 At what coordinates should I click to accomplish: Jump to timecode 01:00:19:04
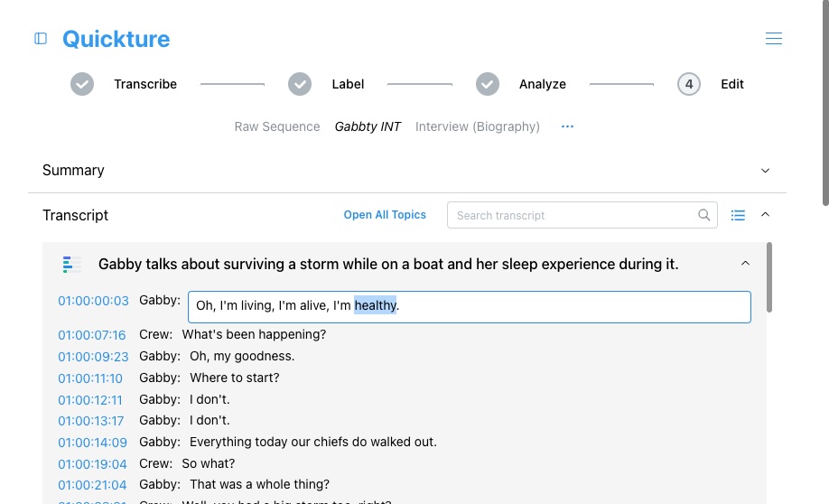(92, 464)
